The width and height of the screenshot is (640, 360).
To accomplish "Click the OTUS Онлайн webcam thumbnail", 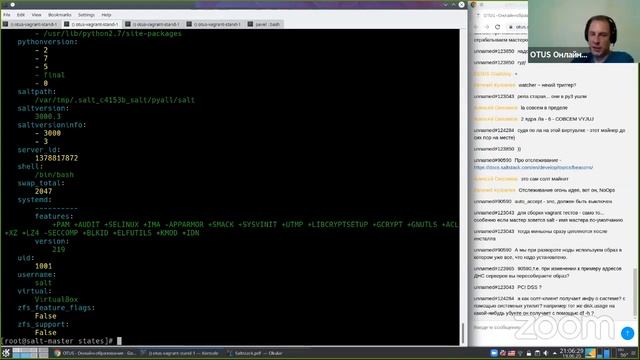I will (x=584, y=31).
